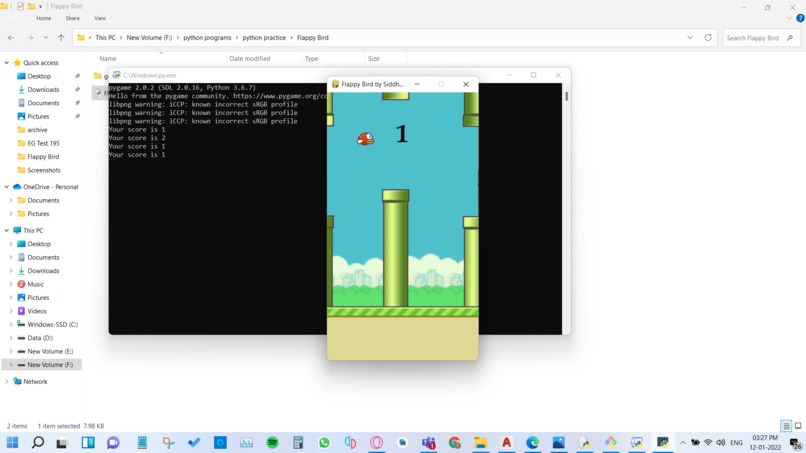Open the Customize Quick Access Toolbar dropdown
The image size is (806, 453).
(x=41, y=6)
